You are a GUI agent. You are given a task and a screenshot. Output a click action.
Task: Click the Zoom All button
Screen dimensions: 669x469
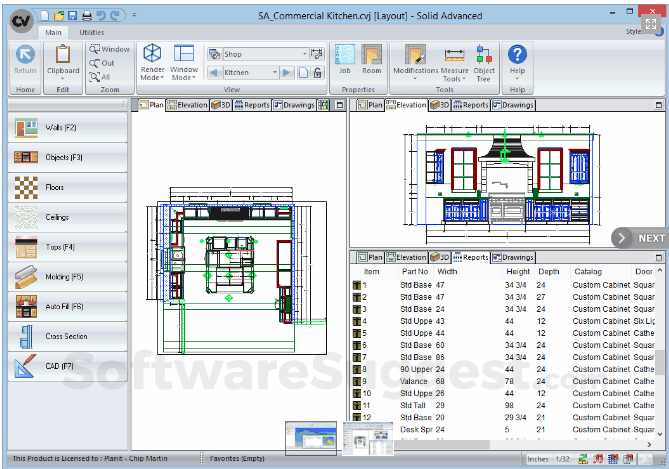[x=101, y=77]
